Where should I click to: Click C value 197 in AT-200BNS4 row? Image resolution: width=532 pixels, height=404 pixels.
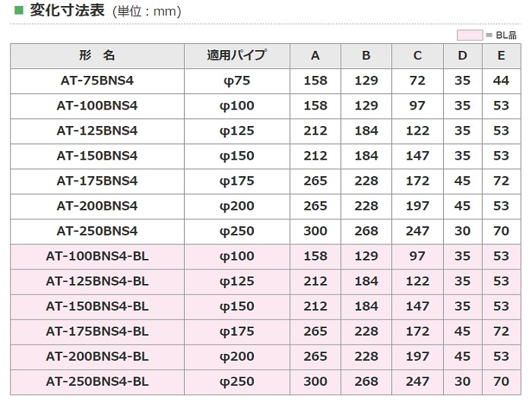(418, 206)
